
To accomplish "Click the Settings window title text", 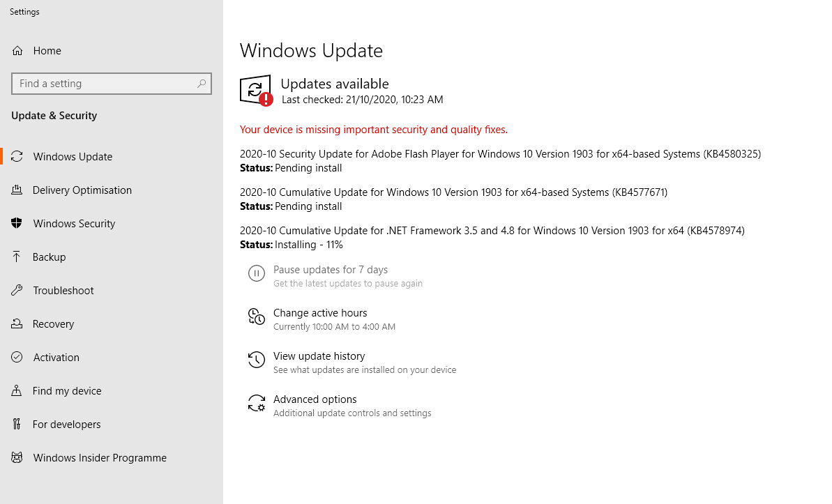I will (24, 12).
